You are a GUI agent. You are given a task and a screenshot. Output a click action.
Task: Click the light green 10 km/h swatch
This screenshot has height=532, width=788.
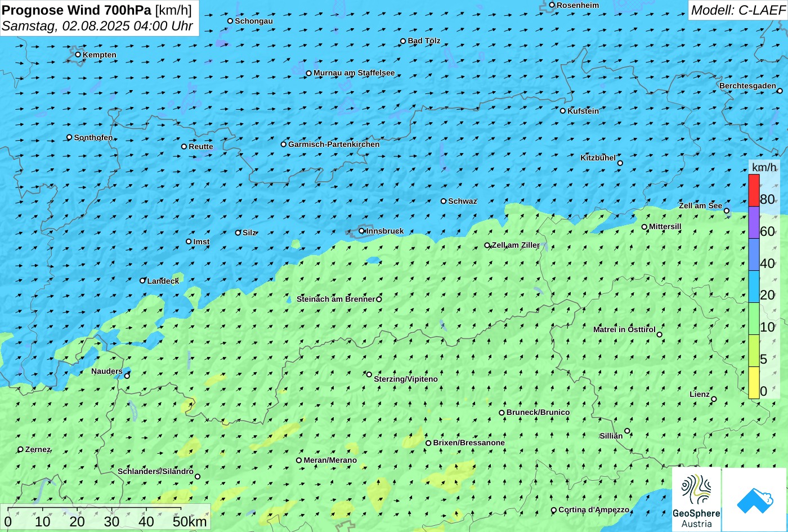(754, 319)
